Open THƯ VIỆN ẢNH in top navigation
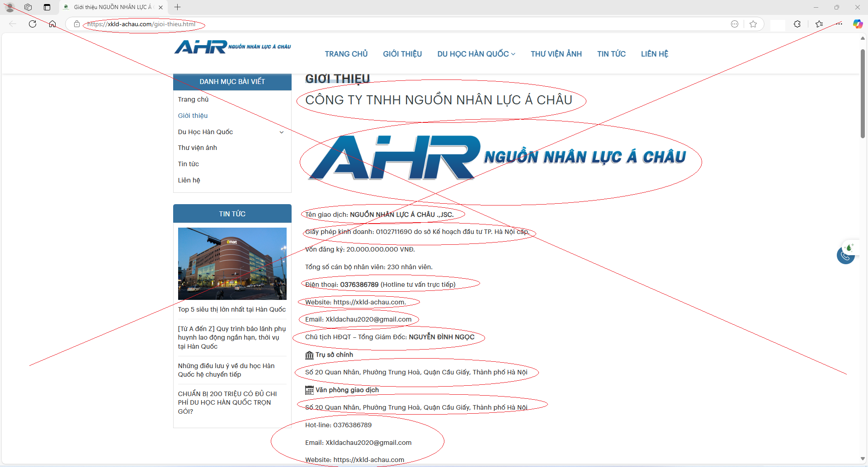The height and width of the screenshot is (467, 868). click(x=556, y=54)
